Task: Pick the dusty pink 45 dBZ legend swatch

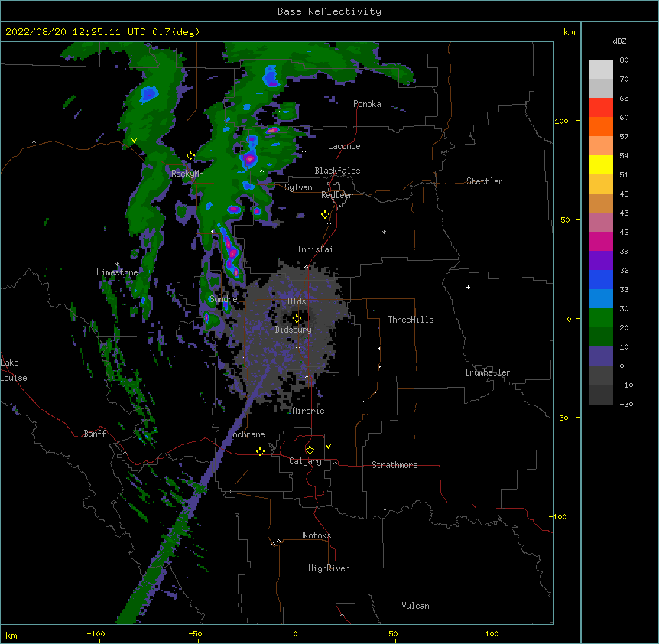Action: pos(601,223)
